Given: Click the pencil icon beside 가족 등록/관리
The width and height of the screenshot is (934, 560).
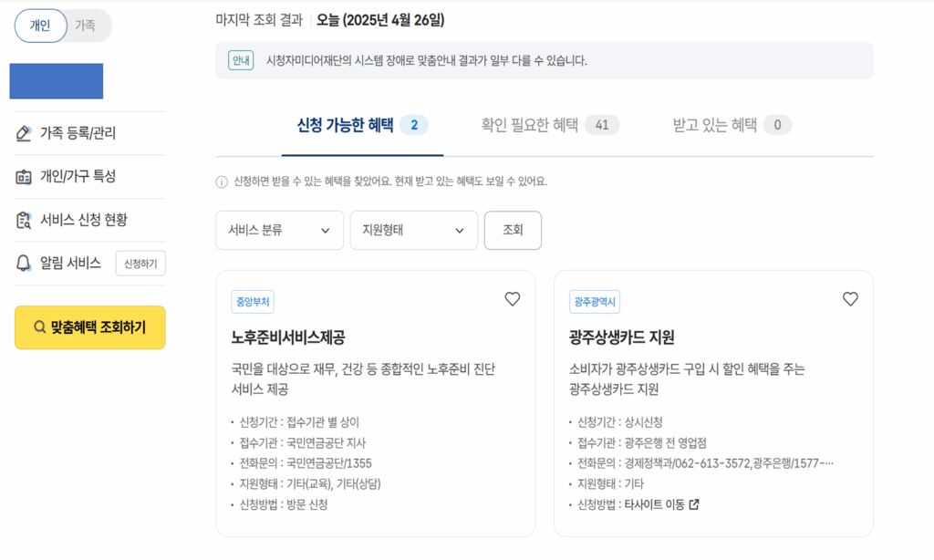Looking at the screenshot, I should click(x=23, y=133).
